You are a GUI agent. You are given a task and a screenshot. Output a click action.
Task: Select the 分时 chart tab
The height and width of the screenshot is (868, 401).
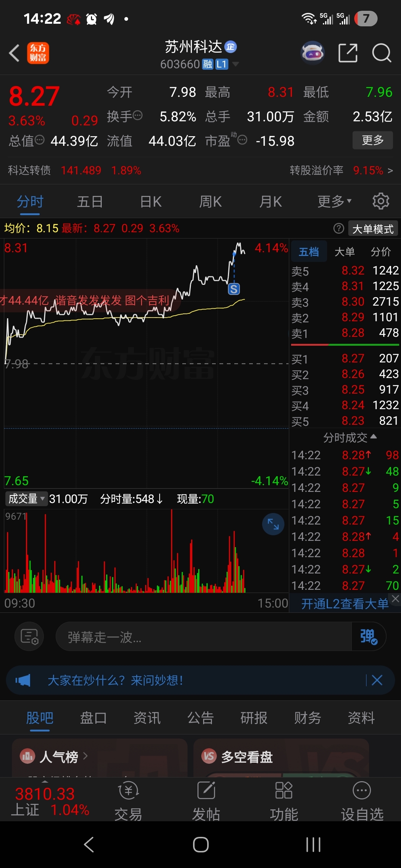point(30,202)
